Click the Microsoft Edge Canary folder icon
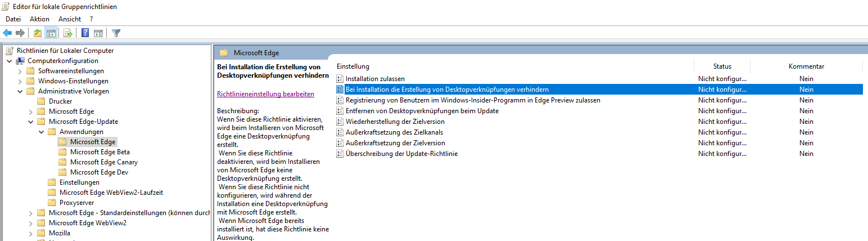The height and width of the screenshot is (241, 868). coord(62,162)
